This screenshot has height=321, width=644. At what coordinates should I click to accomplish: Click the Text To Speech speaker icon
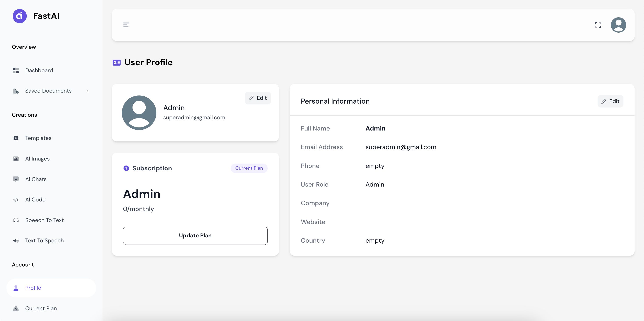coord(16,241)
